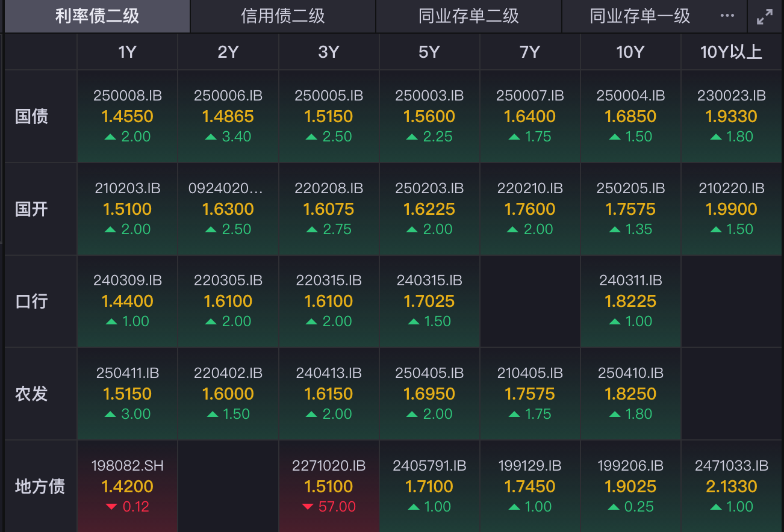Click the 1.9330 yield value
The height and width of the screenshot is (532, 784).
pos(732,116)
